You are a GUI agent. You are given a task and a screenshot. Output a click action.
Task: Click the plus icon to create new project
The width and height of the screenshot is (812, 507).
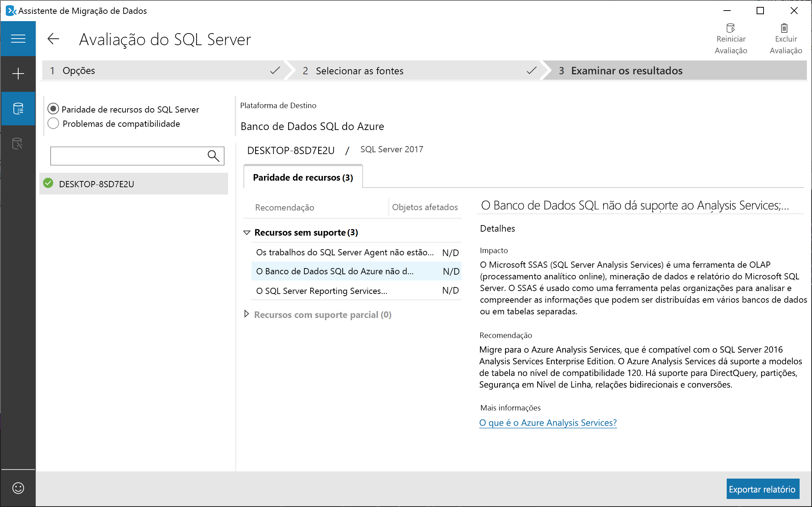(x=18, y=74)
